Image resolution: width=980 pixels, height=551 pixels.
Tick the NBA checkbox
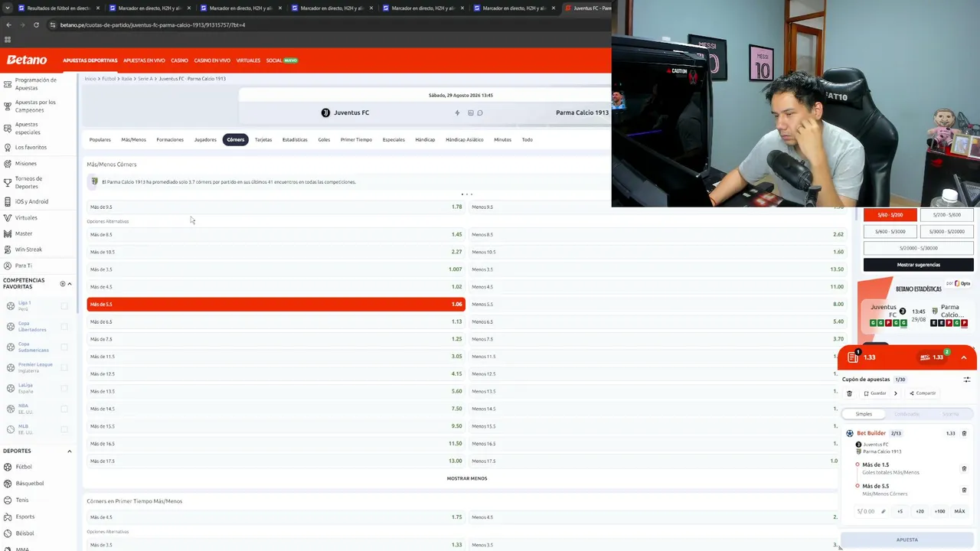pos(64,409)
